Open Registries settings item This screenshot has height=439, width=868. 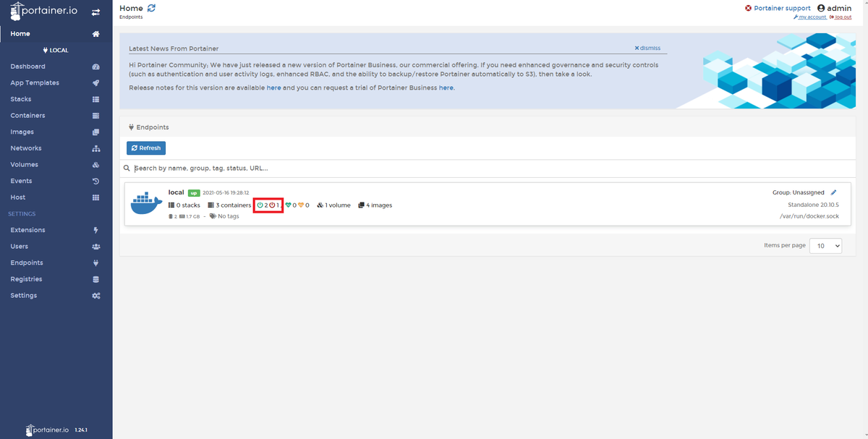(x=26, y=279)
